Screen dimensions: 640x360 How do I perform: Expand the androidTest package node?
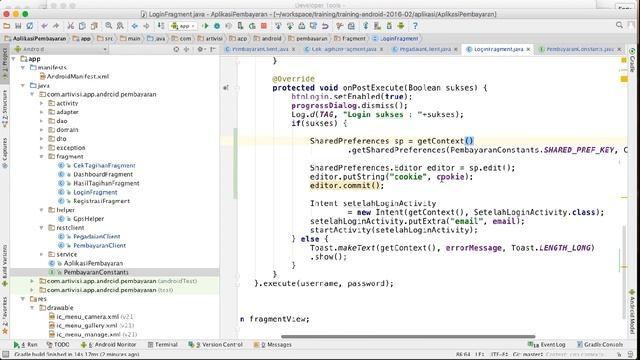click(32, 281)
